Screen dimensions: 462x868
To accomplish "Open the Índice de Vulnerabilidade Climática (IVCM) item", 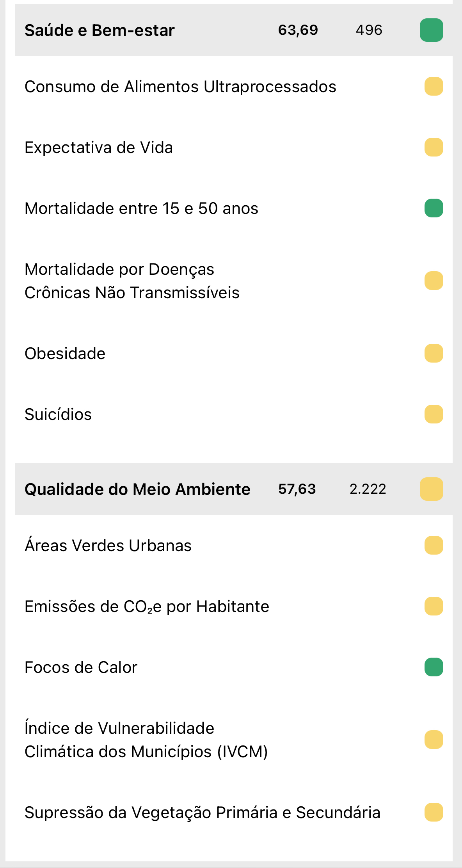I will click(x=146, y=740).
